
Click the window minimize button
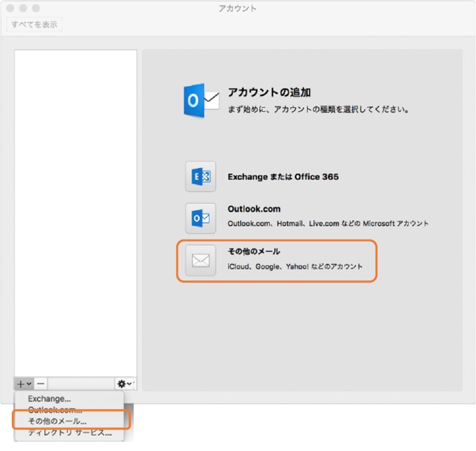23,8
